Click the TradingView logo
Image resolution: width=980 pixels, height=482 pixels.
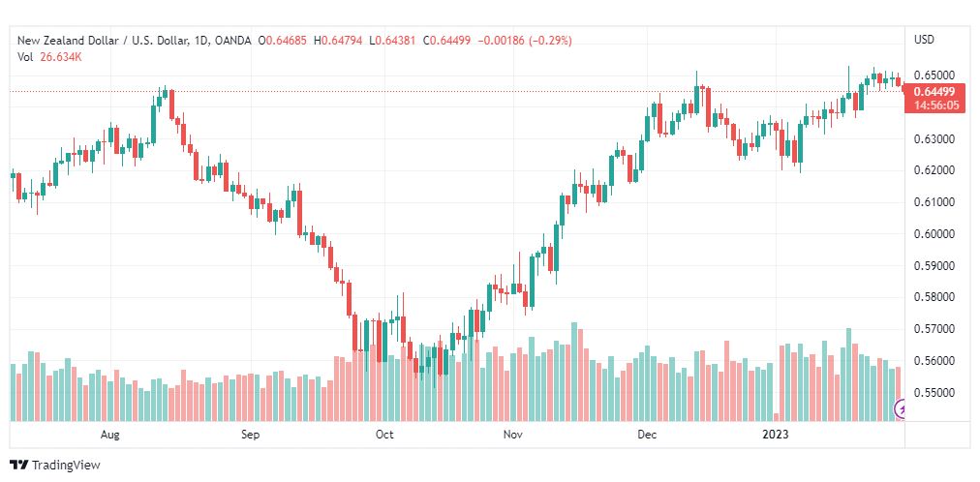click(x=55, y=466)
